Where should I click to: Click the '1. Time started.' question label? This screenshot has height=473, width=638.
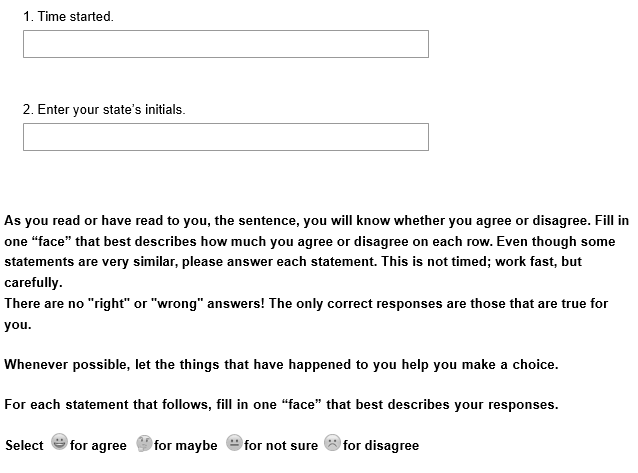click(68, 18)
